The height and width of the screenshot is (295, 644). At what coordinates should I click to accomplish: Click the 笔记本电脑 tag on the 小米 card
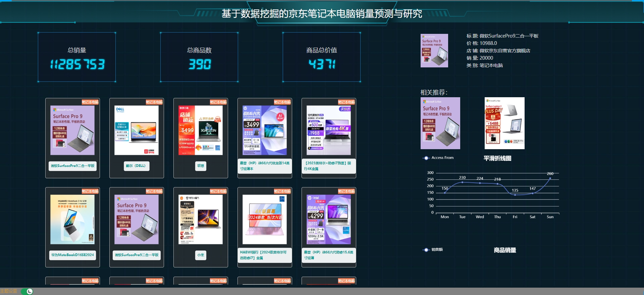(218, 191)
